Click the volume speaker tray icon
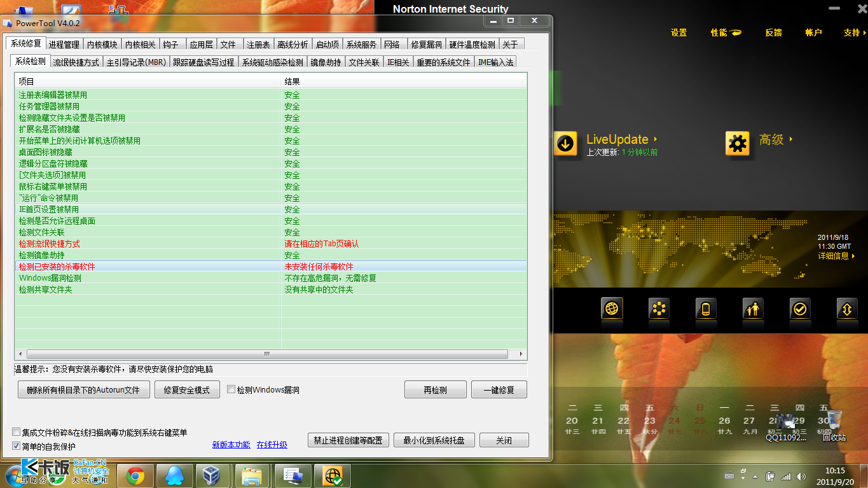Screen dimensions: 868x488 pyautogui.click(x=802, y=476)
